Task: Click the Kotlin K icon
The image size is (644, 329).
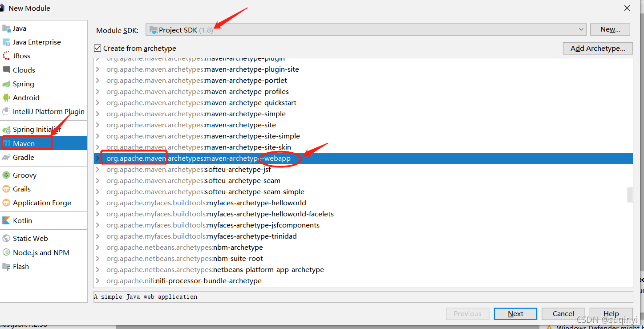Action: (6, 221)
